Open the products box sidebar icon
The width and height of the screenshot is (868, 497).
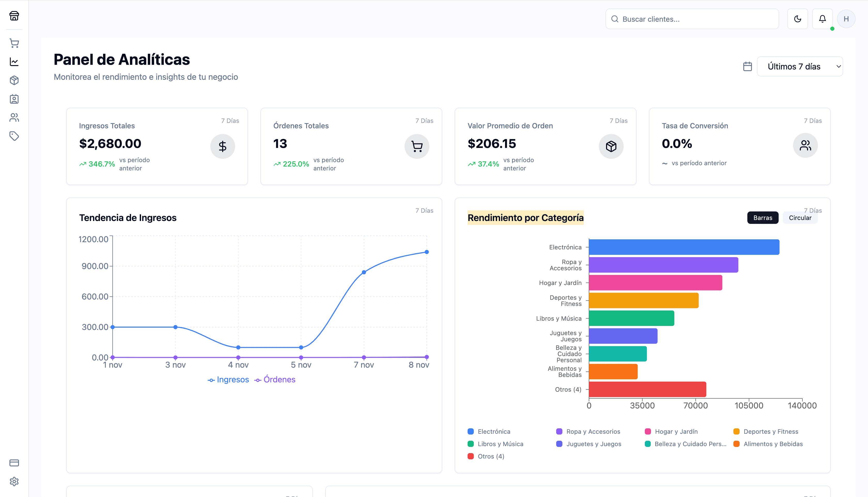click(14, 80)
